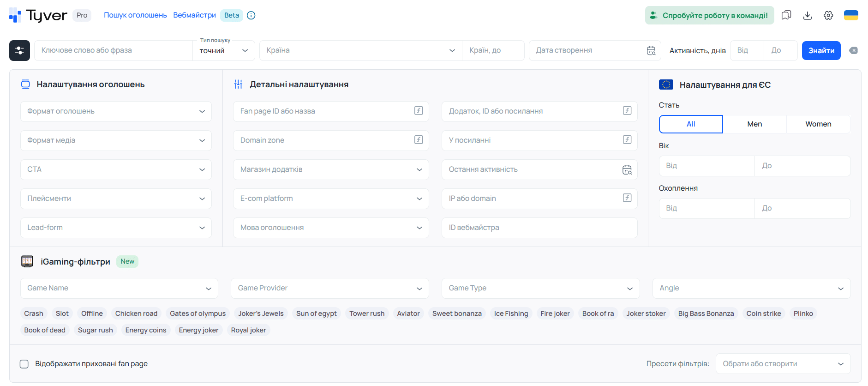Open the settings gear icon
The height and width of the screenshot is (386, 868).
[x=828, y=15]
